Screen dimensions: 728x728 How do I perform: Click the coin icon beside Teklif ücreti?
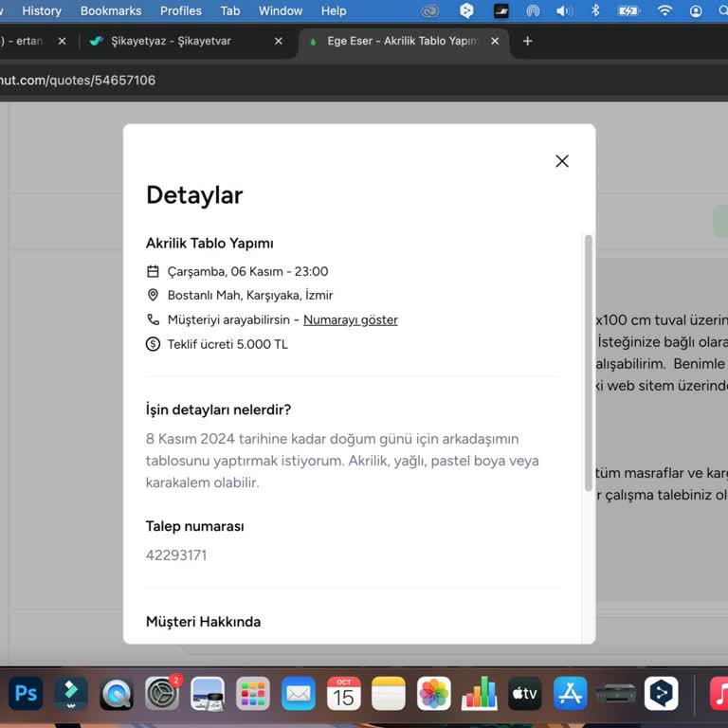point(154,344)
